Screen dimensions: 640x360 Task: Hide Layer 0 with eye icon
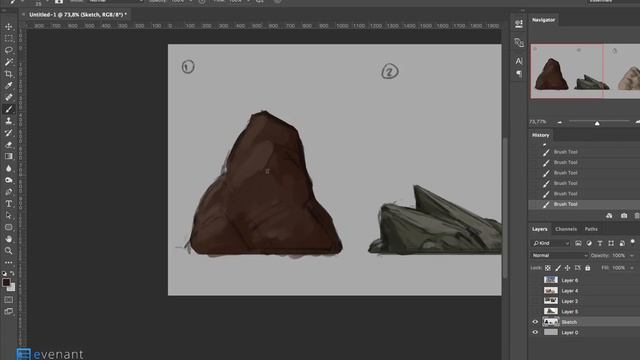535,333
